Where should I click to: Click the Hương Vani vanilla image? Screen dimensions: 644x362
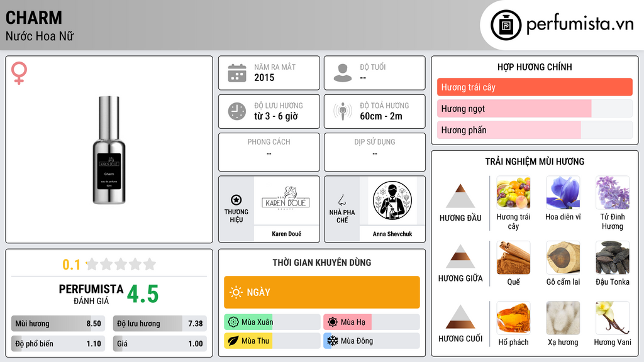point(613,318)
